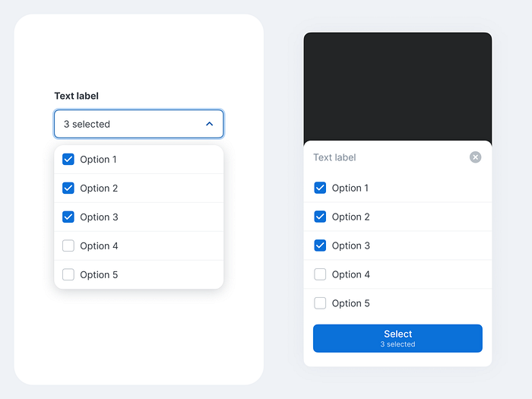The image size is (532, 399).
Task: Click the Option 5 label in right mobile sheet
Action: pyautogui.click(x=350, y=303)
